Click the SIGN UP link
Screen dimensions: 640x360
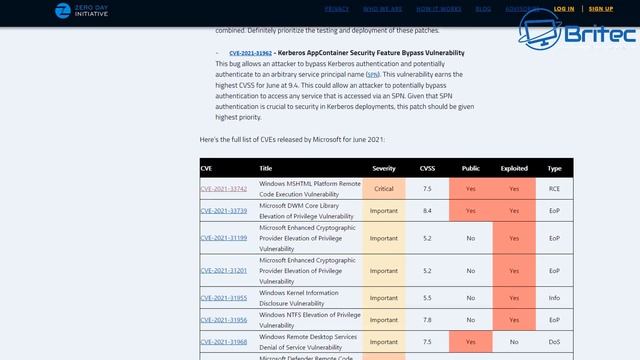click(601, 9)
